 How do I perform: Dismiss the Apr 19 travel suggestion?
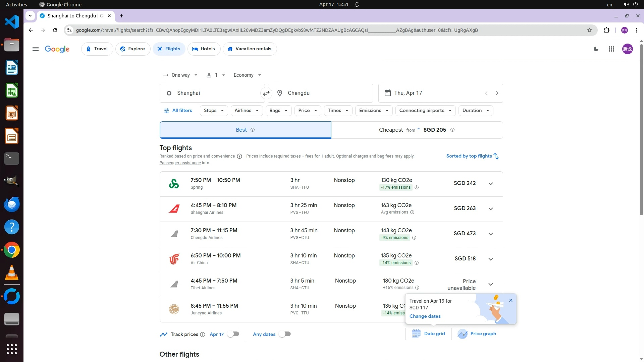(x=511, y=300)
